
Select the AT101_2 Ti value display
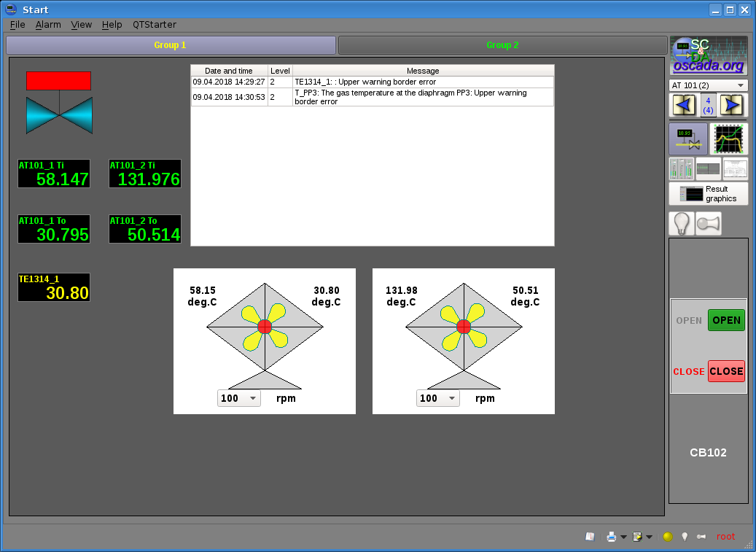click(145, 174)
